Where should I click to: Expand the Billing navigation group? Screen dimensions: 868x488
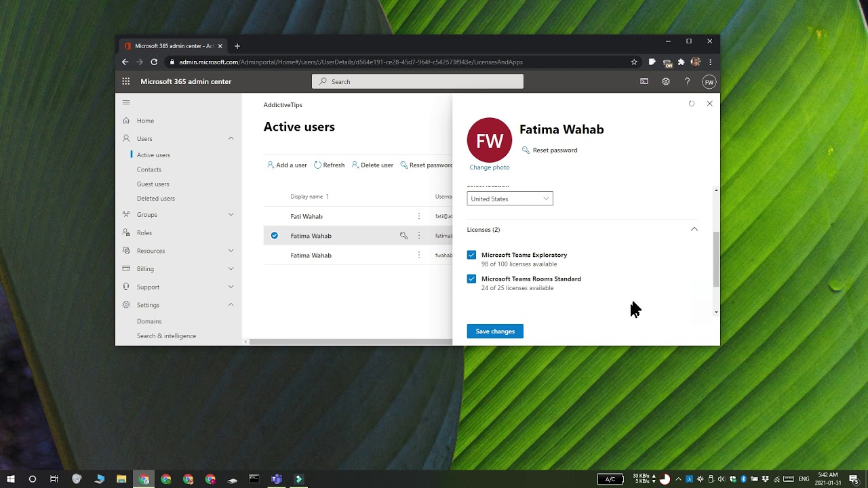(231, 269)
